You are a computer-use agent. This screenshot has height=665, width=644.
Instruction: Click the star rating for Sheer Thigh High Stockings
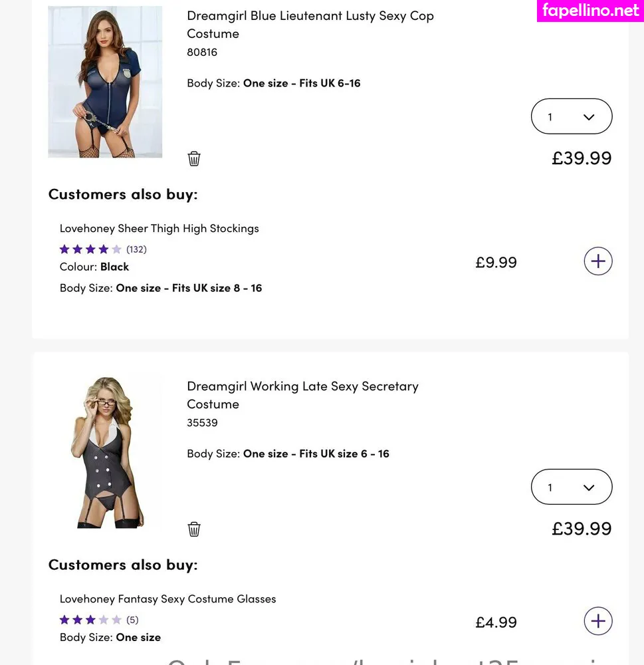click(90, 249)
